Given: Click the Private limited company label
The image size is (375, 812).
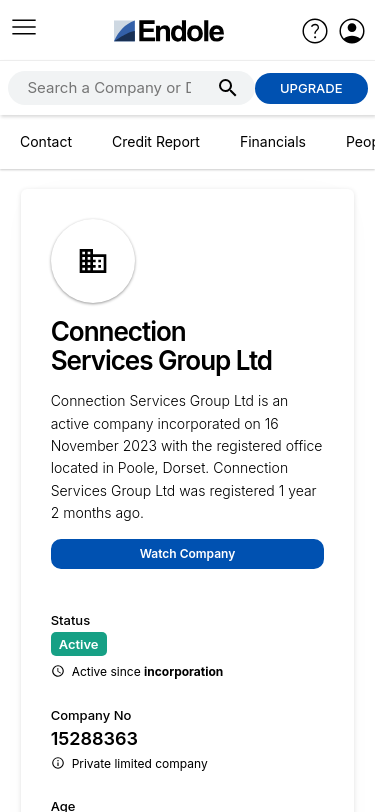Looking at the screenshot, I should tap(140, 764).
